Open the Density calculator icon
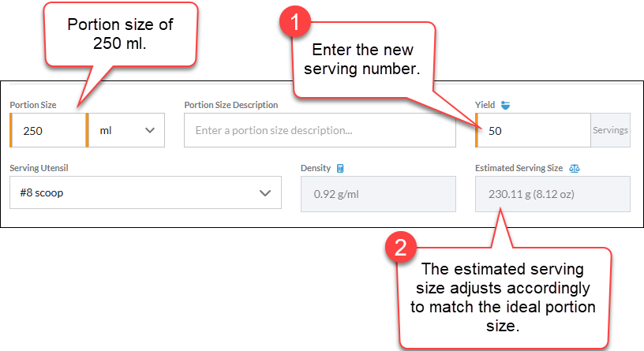The image size is (644, 351). pyautogui.click(x=340, y=168)
